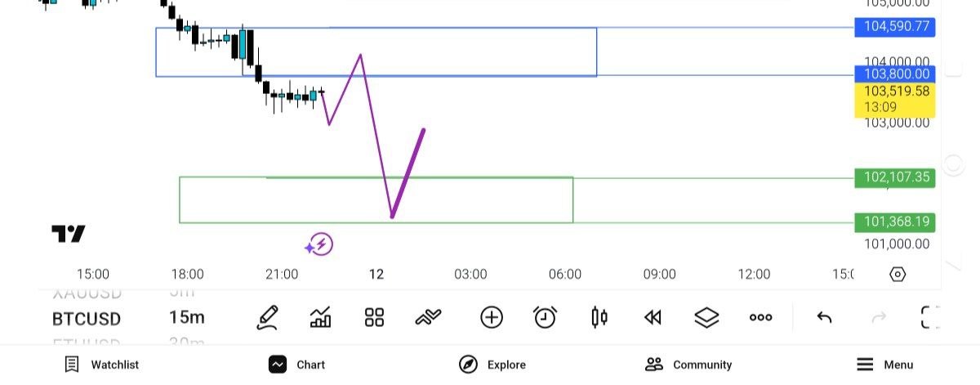The image size is (980, 385).
Task: Open the object tree layers icon
Action: (706, 317)
